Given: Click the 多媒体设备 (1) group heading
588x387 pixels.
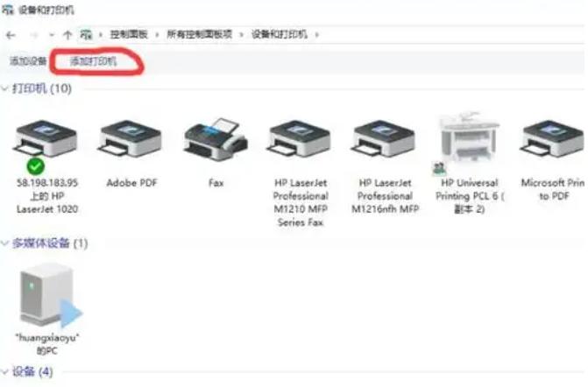Looking at the screenshot, I should click(x=50, y=243).
